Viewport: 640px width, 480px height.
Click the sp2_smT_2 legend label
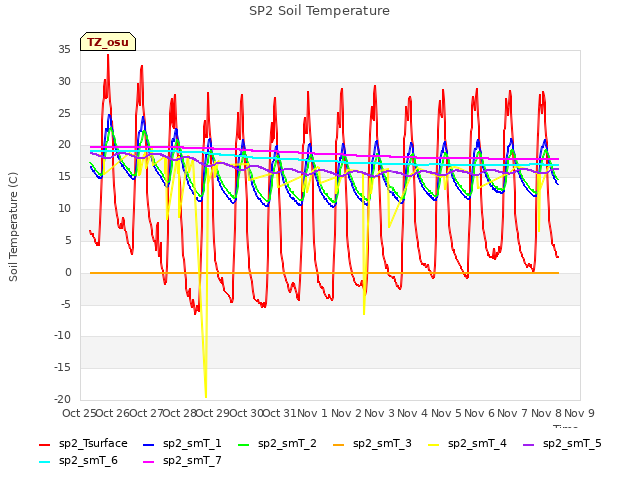(x=287, y=443)
